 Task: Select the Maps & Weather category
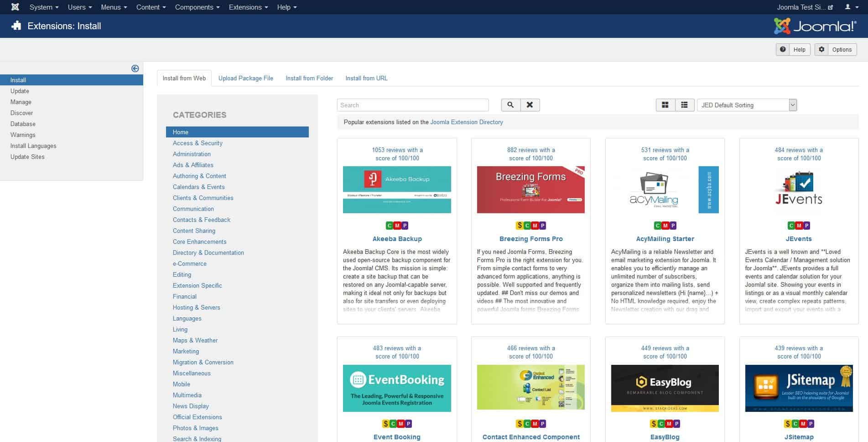(x=195, y=340)
